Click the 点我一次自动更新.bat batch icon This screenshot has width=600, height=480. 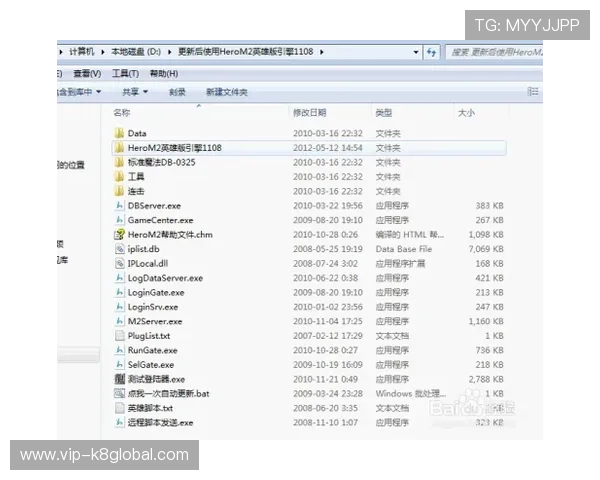(119, 393)
